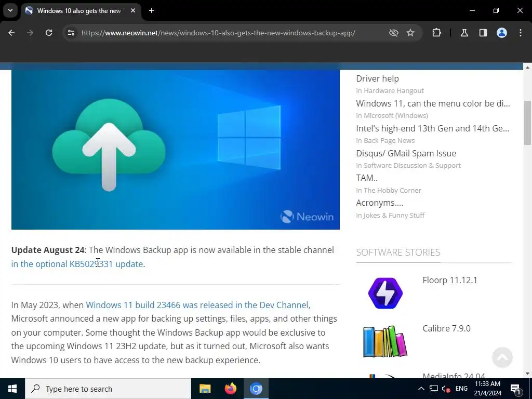The width and height of the screenshot is (532, 399).
Task: Open the Floorp 11.12.1 story
Action: tap(449, 280)
